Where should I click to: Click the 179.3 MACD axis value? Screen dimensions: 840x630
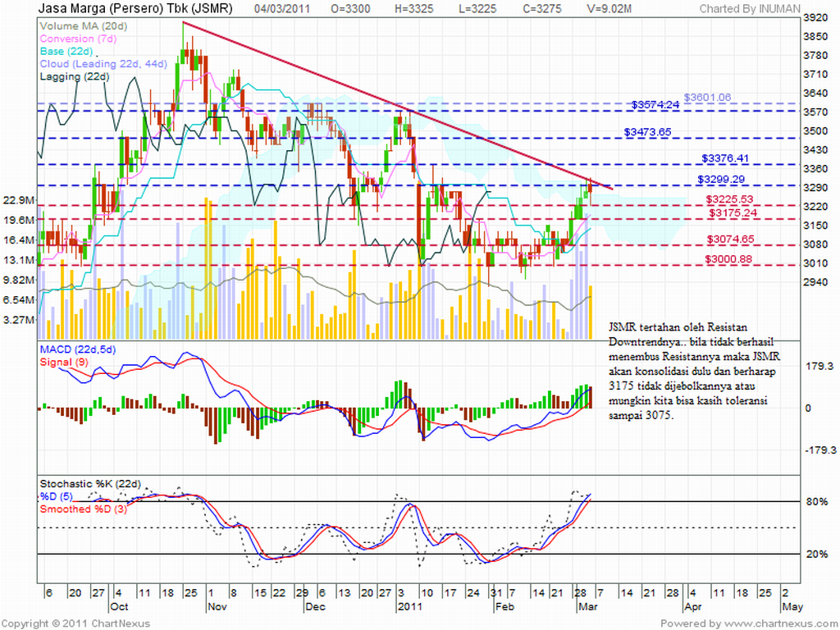819,367
